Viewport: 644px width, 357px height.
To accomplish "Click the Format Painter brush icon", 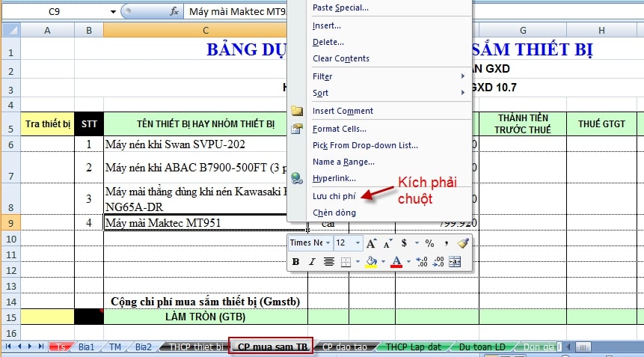I will tap(463, 243).
